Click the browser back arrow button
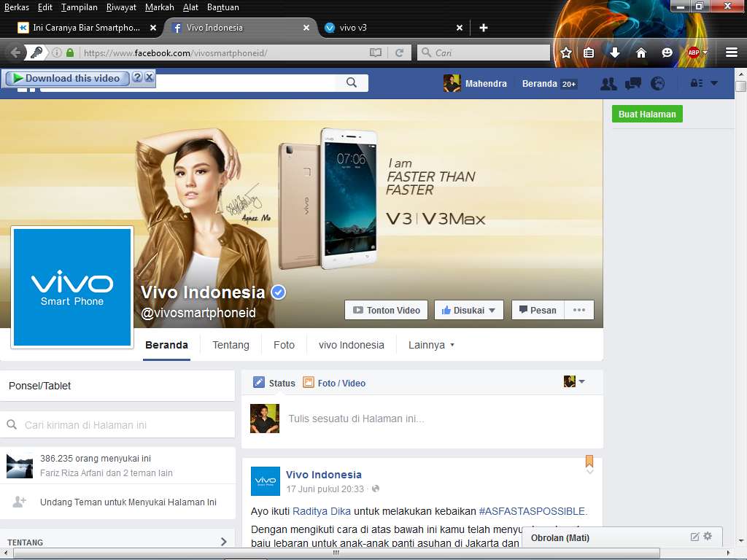Image resolution: width=747 pixels, height=560 pixels. click(x=15, y=52)
